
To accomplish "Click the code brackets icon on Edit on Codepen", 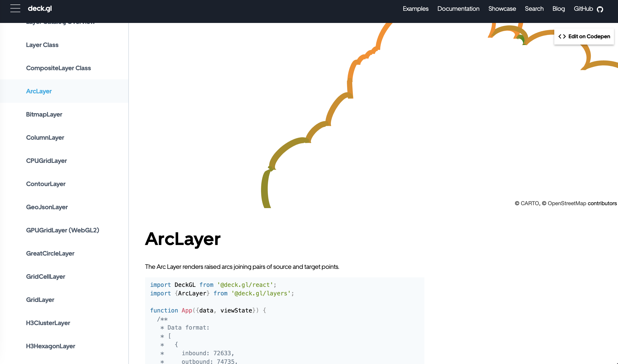I will (x=563, y=36).
